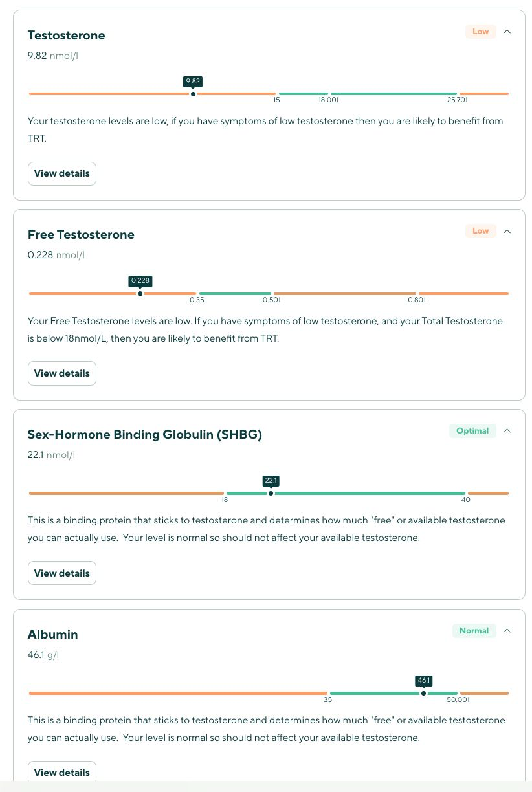This screenshot has width=532, height=792.
Task: Click the Low badge on Free Testosterone
Action: click(481, 231)
